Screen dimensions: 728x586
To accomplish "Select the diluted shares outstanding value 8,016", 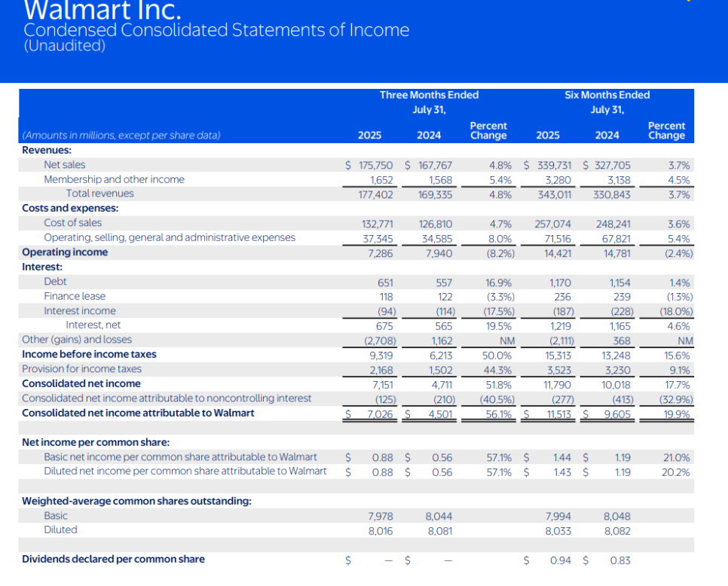I will tap(381, 531).
